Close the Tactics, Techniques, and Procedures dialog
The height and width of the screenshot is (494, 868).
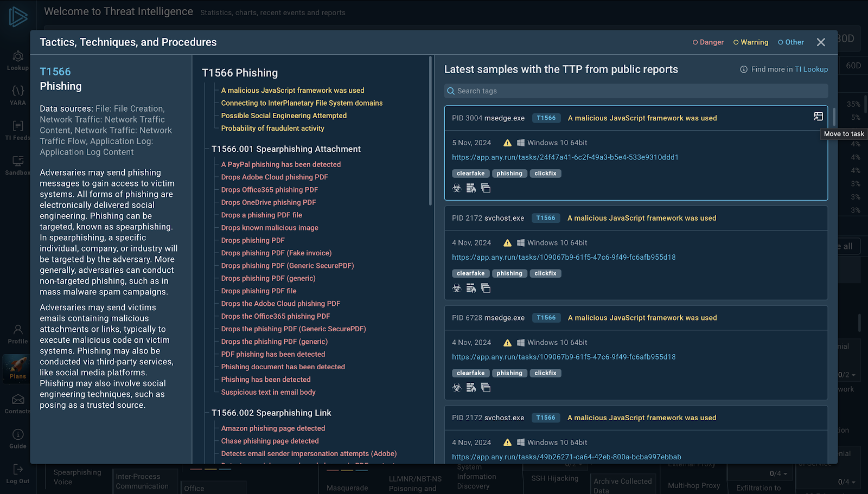(x=821, y=42)
